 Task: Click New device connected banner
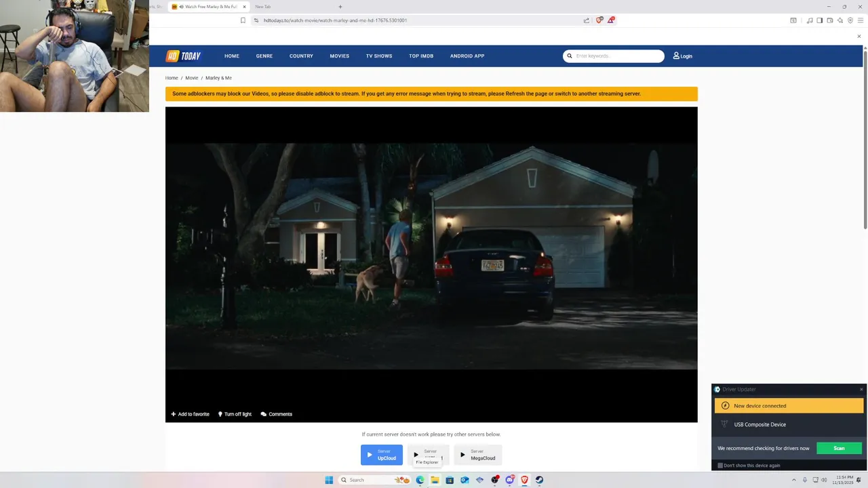789,405
